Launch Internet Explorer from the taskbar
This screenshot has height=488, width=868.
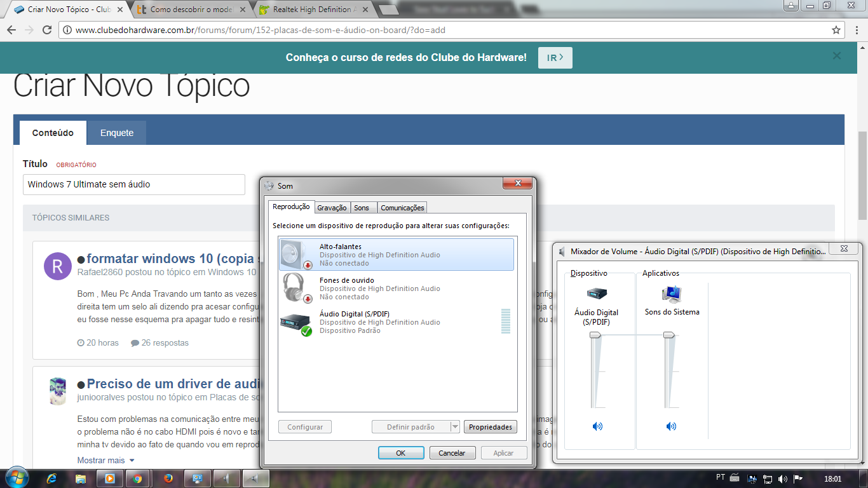tap(51, 478)
